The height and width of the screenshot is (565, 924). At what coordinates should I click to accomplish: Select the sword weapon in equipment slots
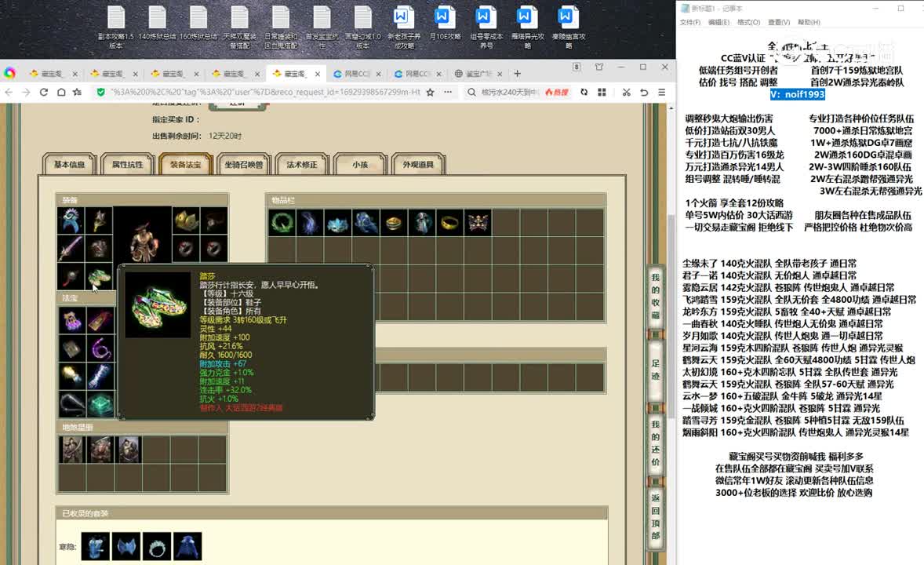71,248
